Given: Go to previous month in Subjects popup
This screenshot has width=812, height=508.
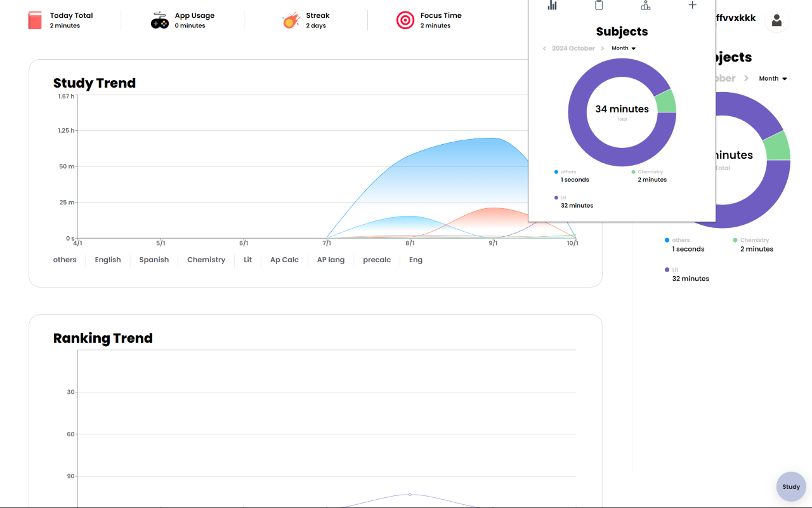Looking at the screenshot, I should [544, 48].
